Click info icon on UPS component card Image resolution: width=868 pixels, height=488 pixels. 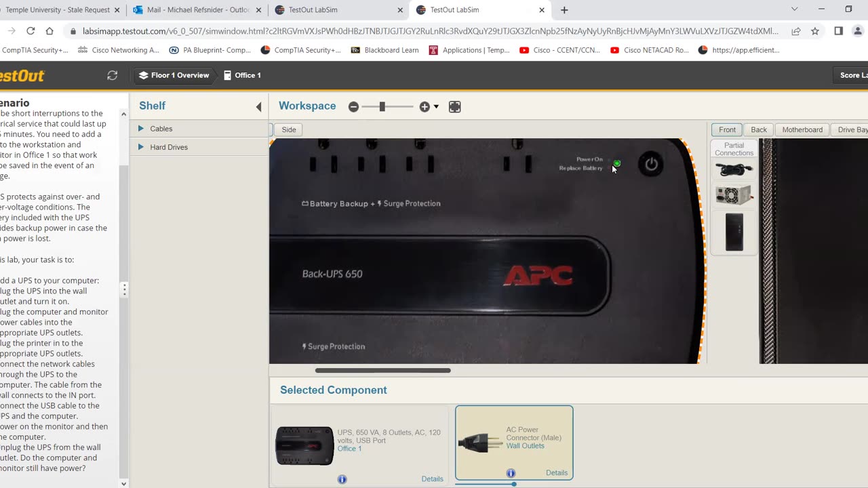[x=342, y=479]
